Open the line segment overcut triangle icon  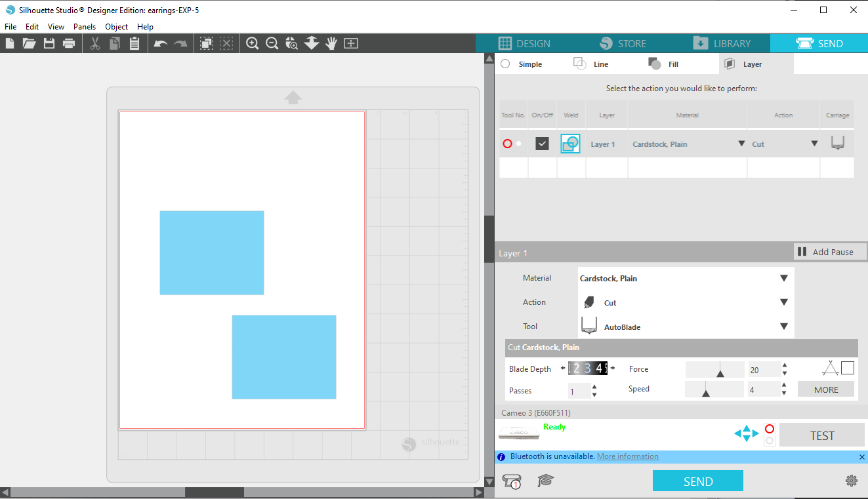[x=831, y=369]
